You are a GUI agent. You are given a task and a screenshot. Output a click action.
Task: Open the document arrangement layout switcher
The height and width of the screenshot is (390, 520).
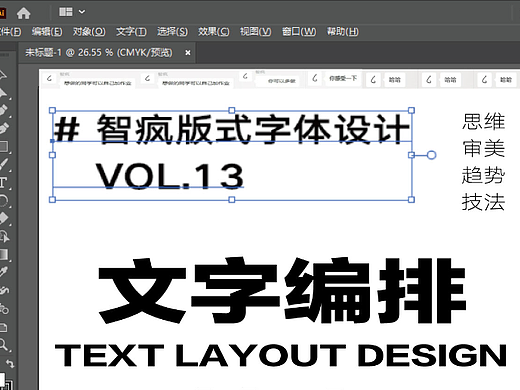(x=66, y=12)
